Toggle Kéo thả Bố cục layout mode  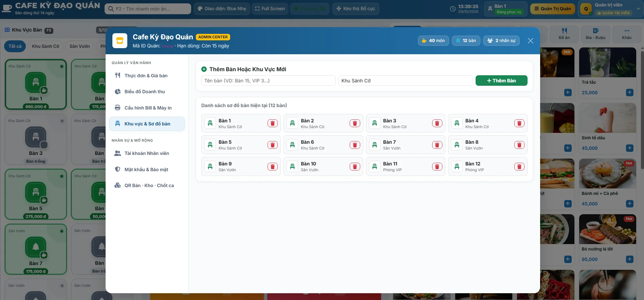[x=356, y=9]
